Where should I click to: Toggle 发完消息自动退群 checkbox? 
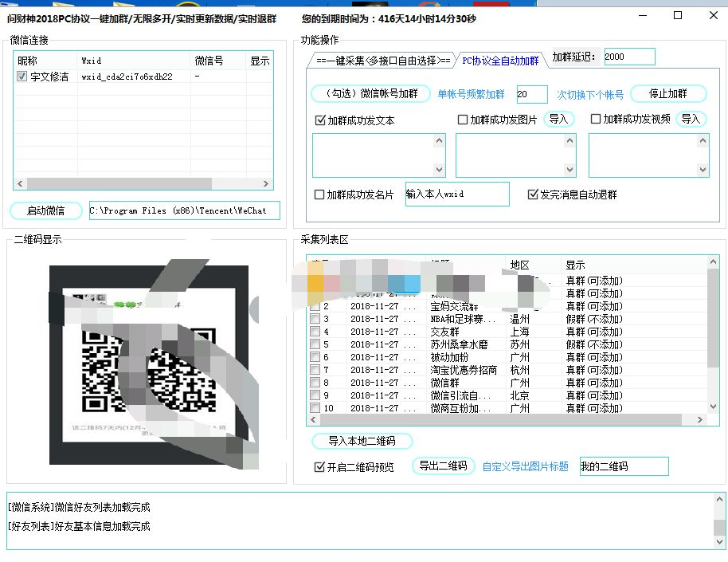533,195
